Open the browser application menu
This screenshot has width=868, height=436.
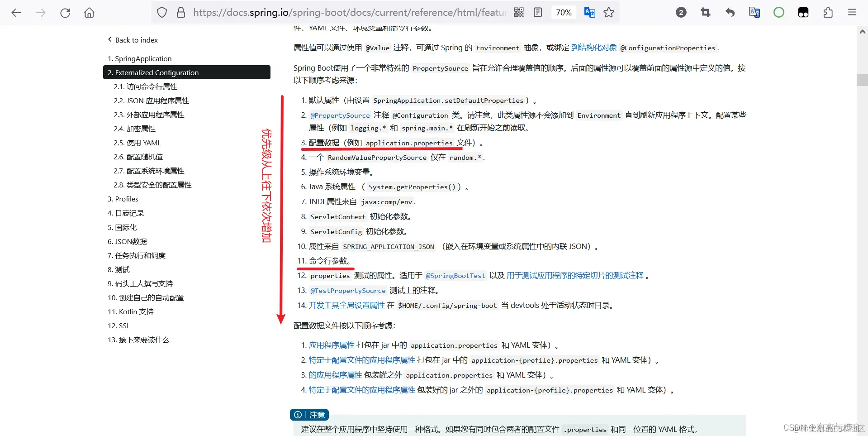coord(852,12)
